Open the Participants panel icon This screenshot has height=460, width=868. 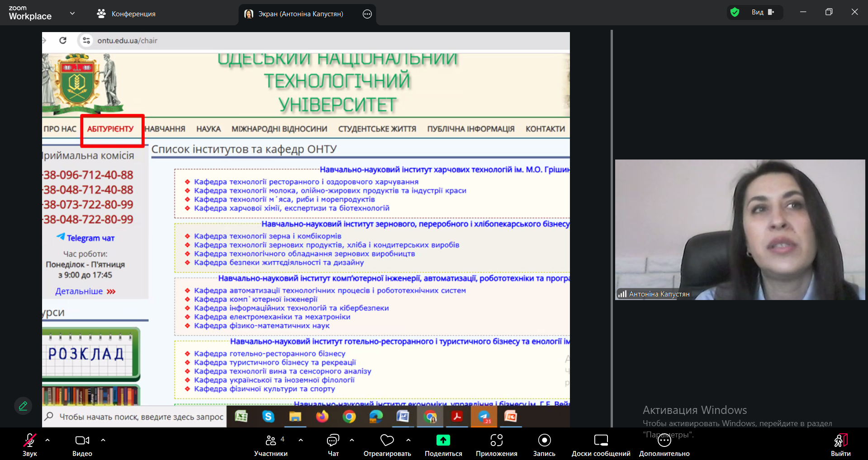[270, 441]
